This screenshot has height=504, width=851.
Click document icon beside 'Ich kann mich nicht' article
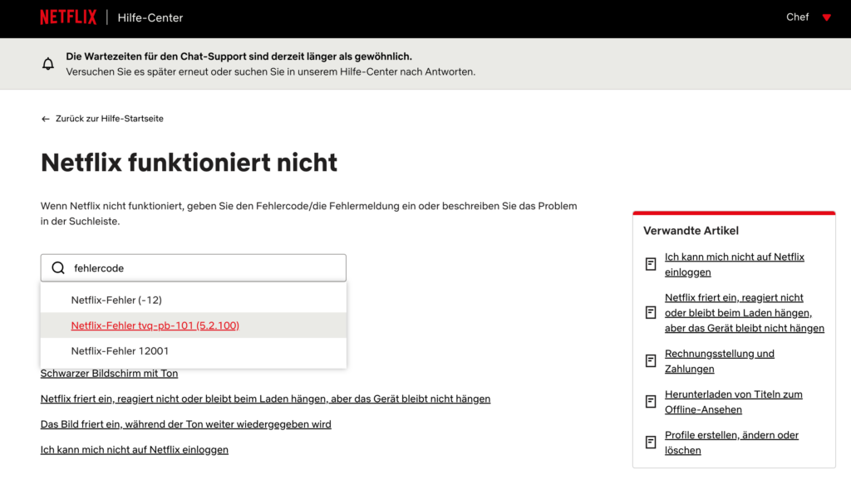[651, 264]
